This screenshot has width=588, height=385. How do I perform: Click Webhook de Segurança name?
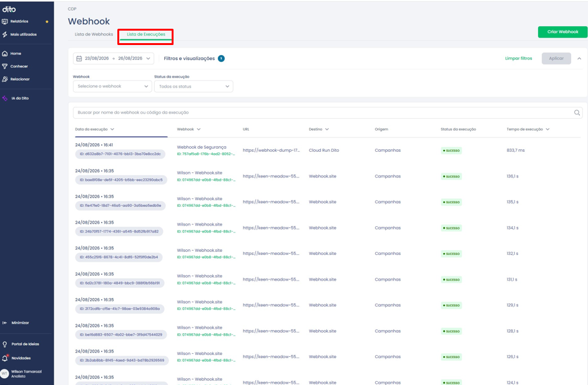pos(202,147)
